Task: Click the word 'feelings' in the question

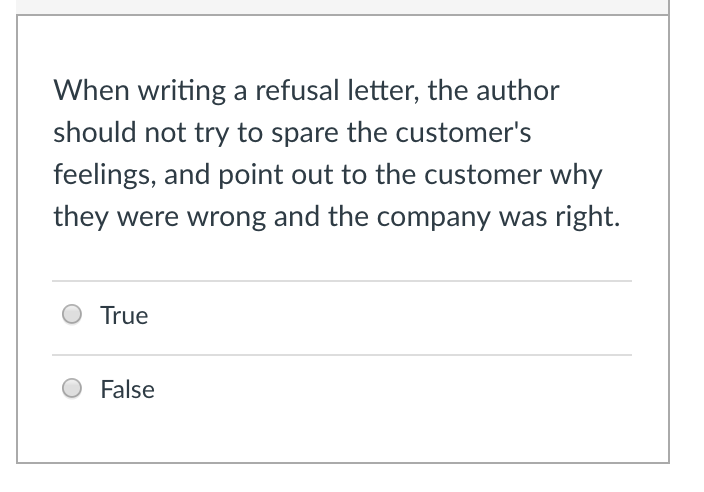Action: point(105,175)
